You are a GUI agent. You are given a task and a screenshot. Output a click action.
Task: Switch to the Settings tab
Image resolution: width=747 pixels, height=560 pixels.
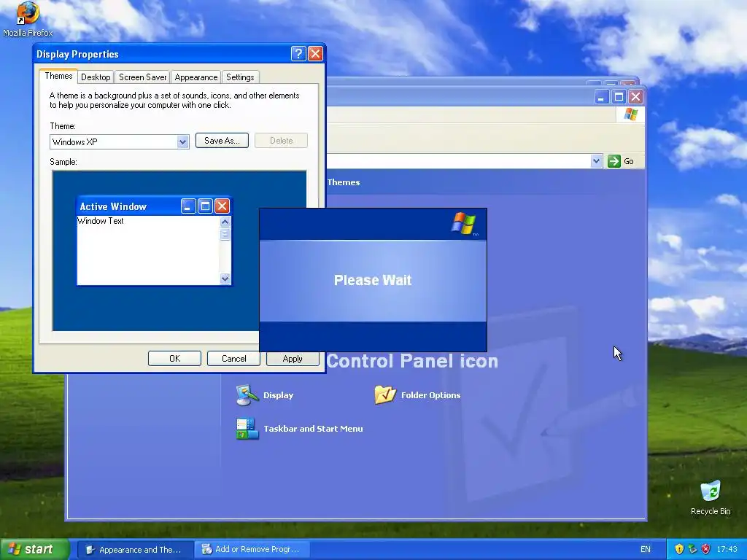click(x=240, y=77)
